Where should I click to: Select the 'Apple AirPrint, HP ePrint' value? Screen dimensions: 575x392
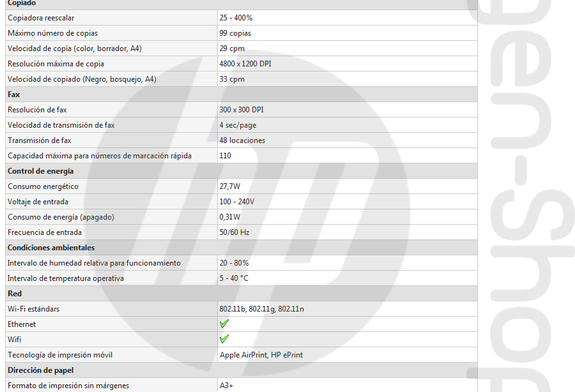click(x=261, y=355)
